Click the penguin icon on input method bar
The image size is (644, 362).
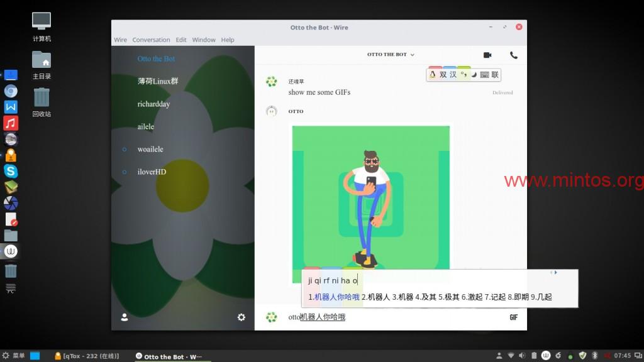tap(433, 75)
